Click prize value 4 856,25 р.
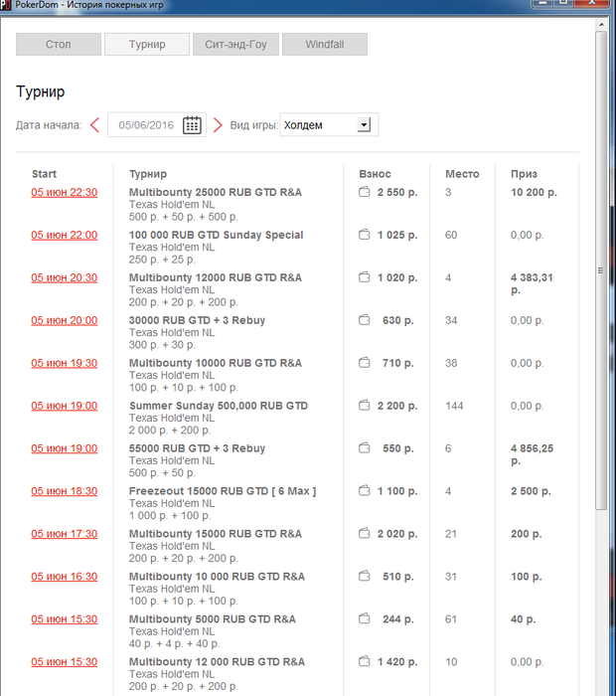Screen dimensions: 616x696 532,454
